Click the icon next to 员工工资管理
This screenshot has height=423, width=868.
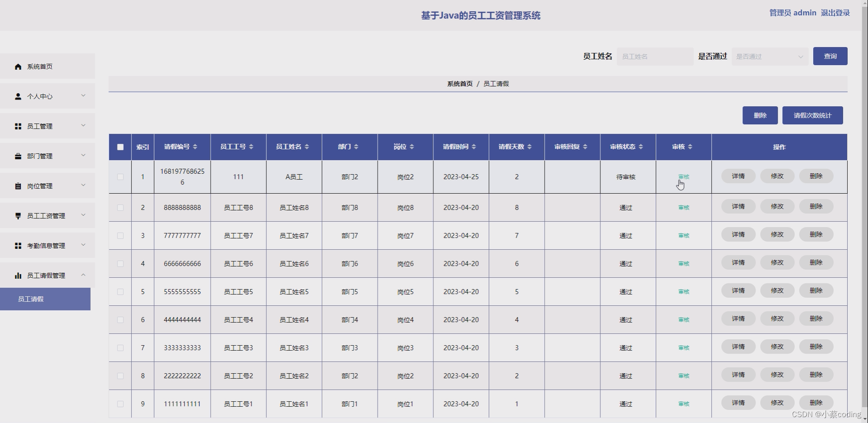click(x=18, y=216)
